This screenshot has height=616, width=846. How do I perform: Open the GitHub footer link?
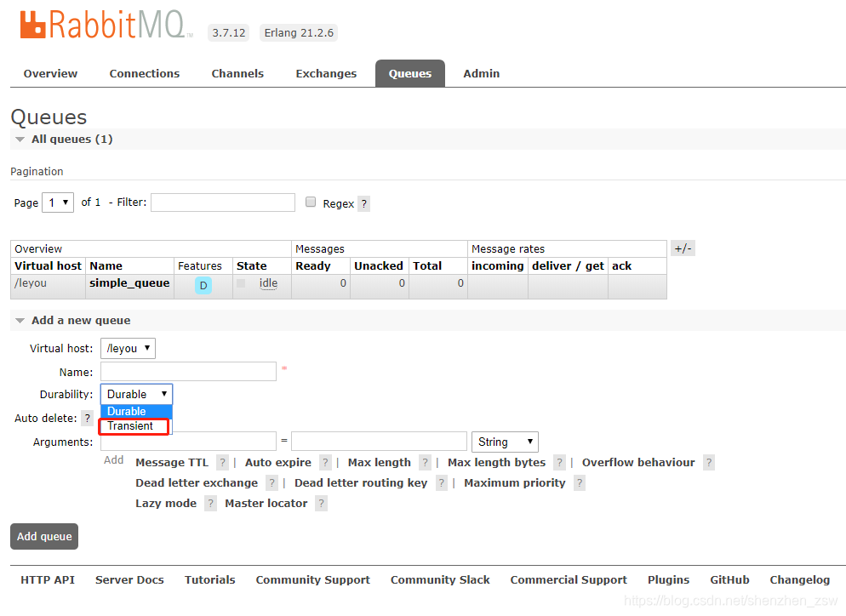729,580
